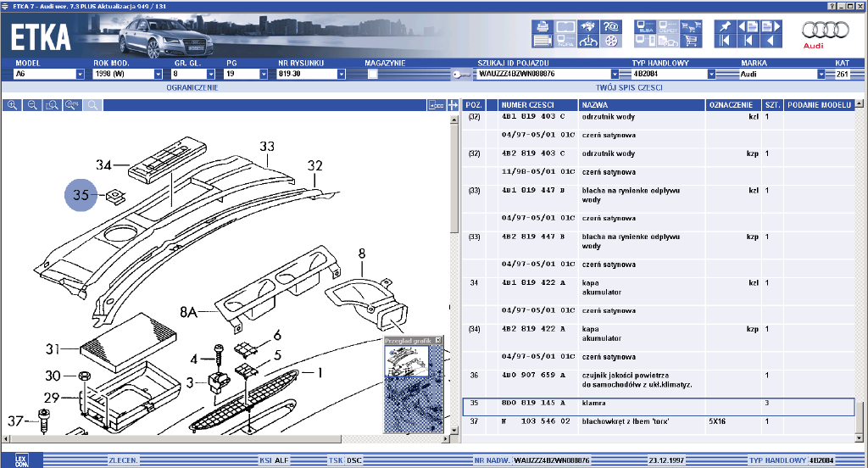
Task: Click the pushpin icon
Action: [725, 26]
